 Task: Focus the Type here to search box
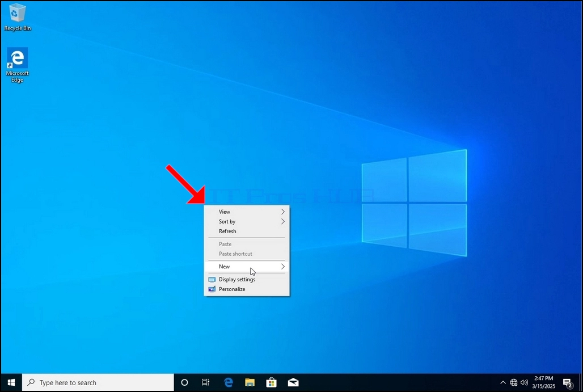(x=98, y=382)
